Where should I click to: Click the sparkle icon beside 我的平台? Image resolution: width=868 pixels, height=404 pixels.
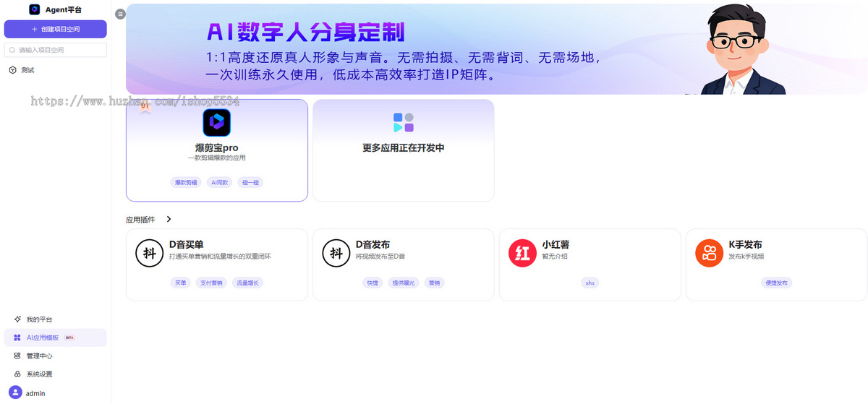(x=17, y=319)
